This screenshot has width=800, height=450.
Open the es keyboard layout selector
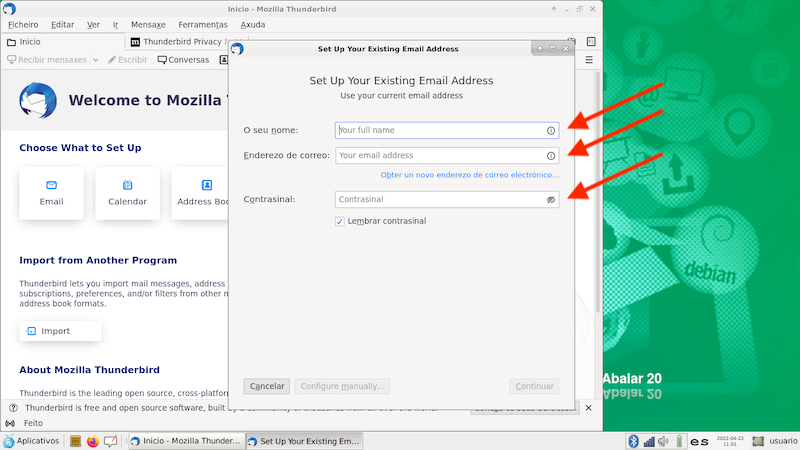[x=700, y=441]
